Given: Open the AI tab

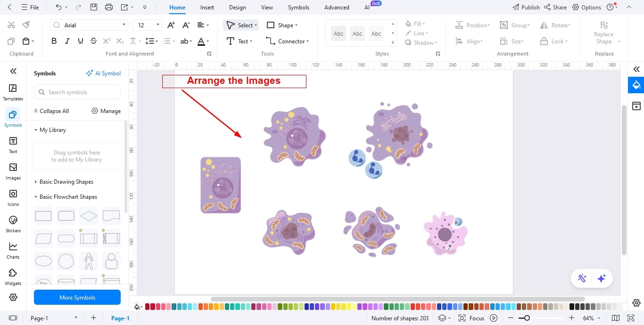Looking at the screenshot, I should [367, 8].
